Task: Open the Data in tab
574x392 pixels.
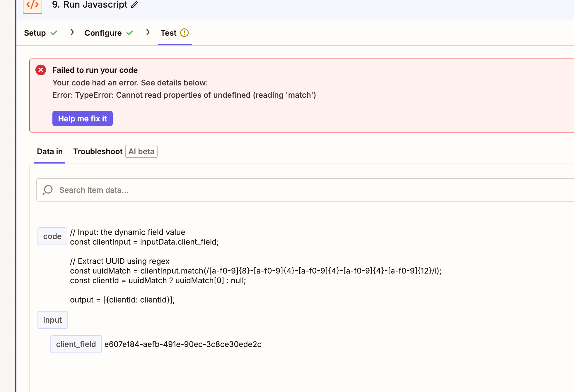Action: [x=50, y=152]
